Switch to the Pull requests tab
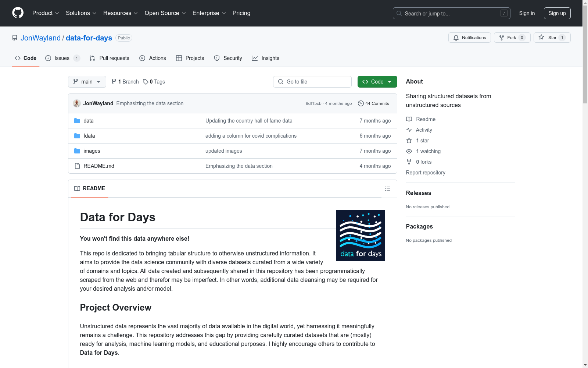 pos(110,58)
